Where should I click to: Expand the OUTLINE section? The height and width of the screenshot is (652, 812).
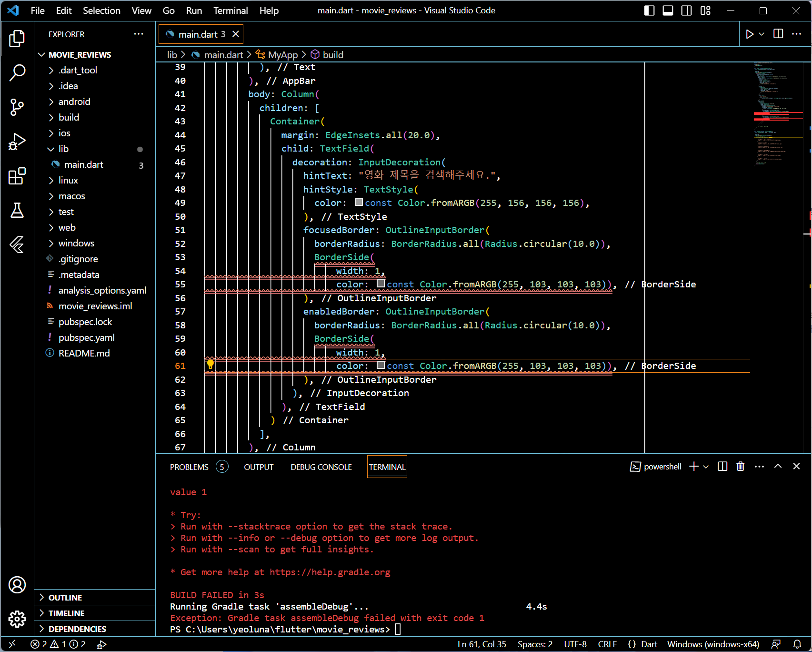(x=95, y=598)
